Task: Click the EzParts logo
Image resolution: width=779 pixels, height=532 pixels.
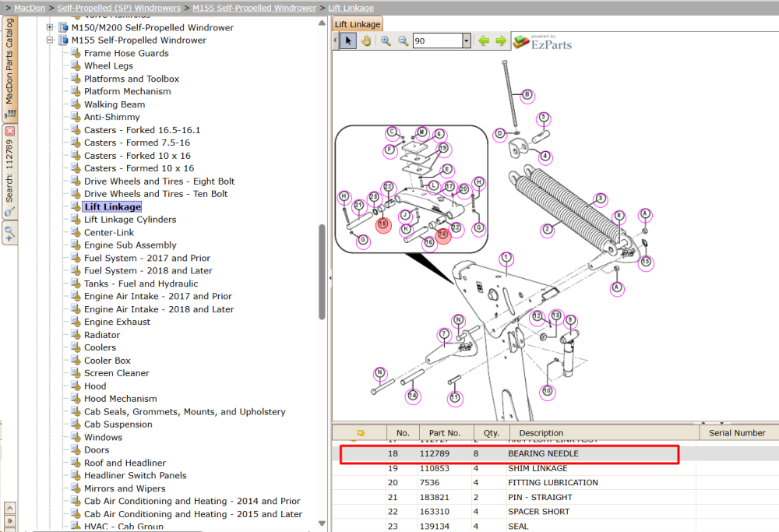Action: tap(542, 42)
